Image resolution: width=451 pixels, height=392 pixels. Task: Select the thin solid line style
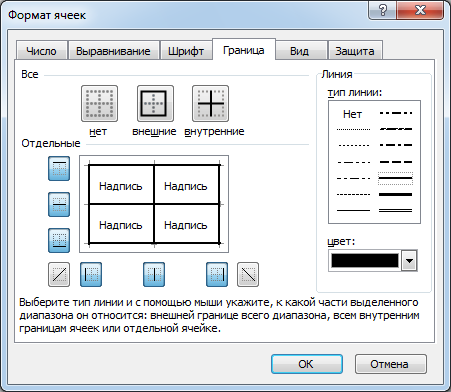click(x=353, y=210)
